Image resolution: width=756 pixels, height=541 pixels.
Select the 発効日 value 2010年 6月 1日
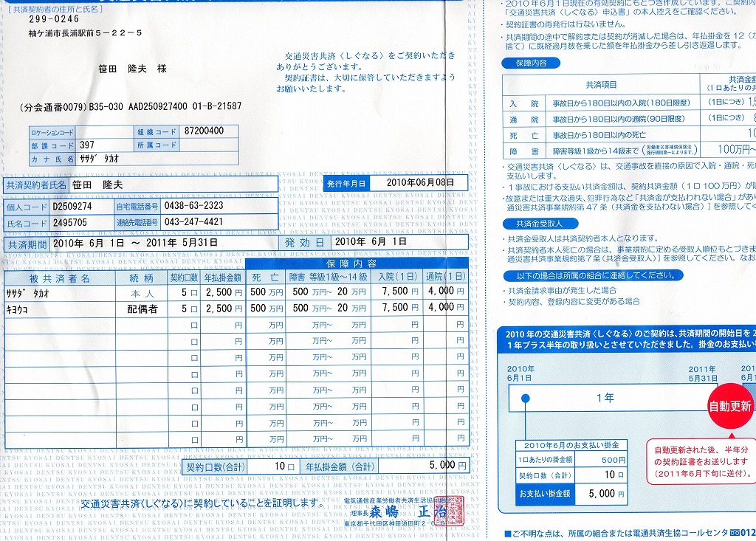(x=371, y=241)
